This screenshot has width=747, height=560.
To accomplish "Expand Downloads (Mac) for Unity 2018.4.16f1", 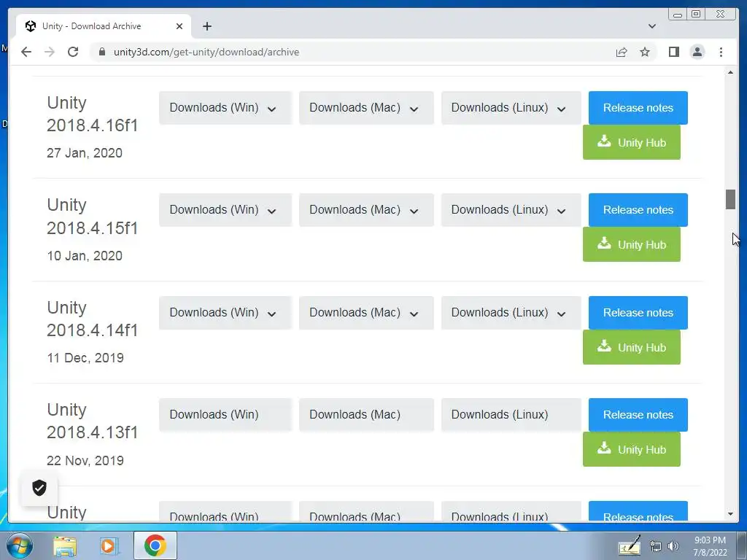I will coord(366,108).
